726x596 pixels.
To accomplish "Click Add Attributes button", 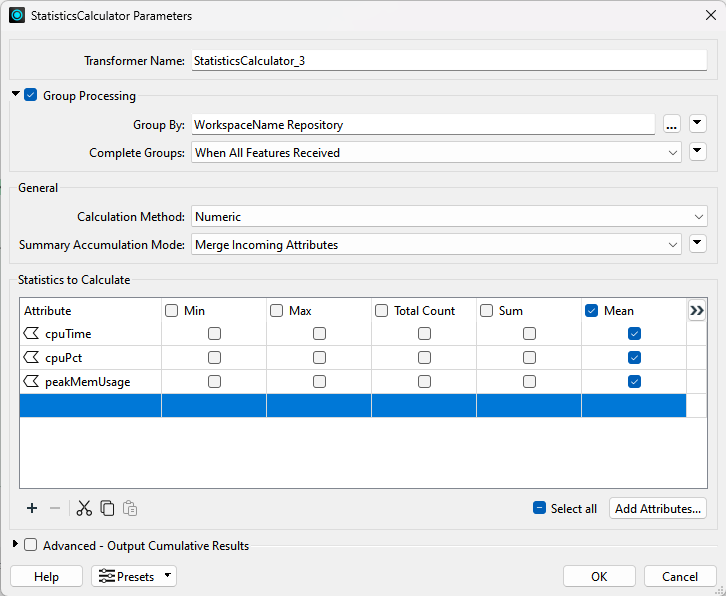I will click(658, 508).
